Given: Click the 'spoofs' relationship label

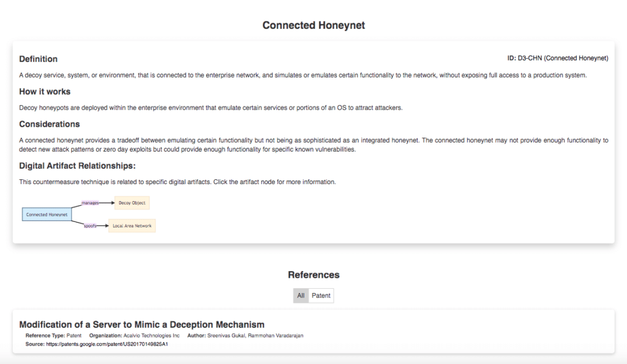Looking at the screenshot, I should 90,226.
